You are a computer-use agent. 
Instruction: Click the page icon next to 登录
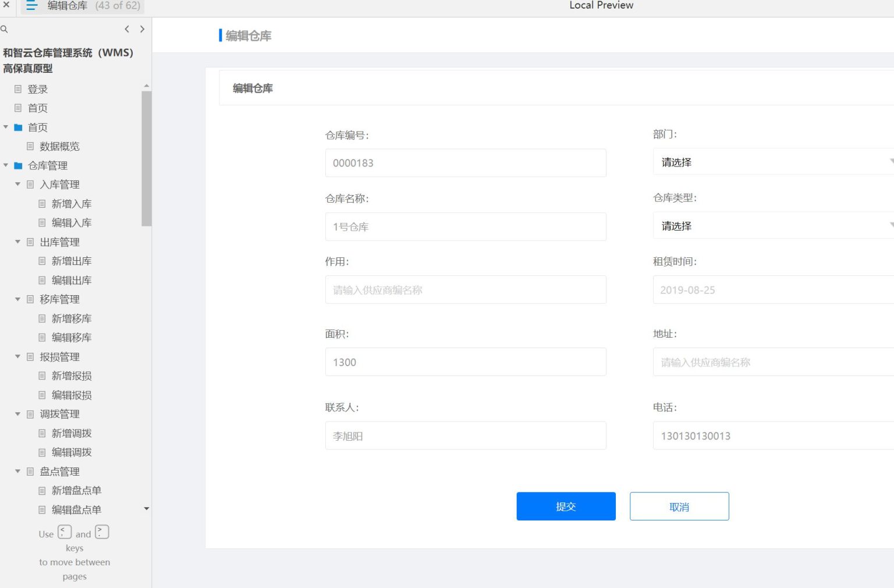click(x=18, y=89)
